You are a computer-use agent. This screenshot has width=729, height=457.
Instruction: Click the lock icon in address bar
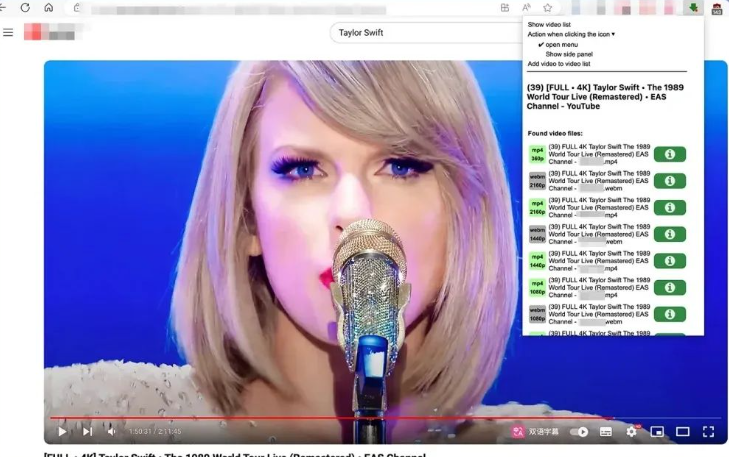[77, 7]
